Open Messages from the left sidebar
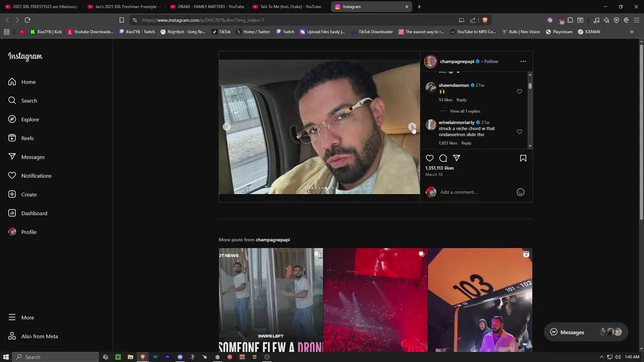 (x=26, y=157)
